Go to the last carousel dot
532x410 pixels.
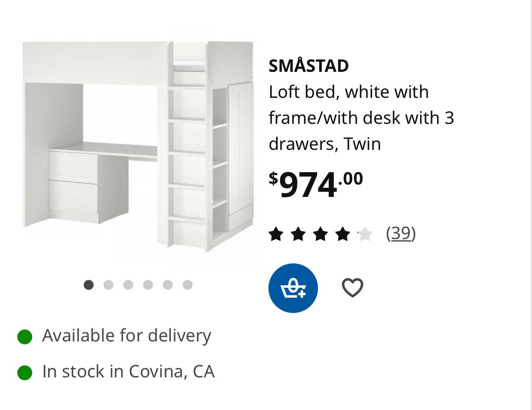pyautogui.click(x=188, y=285)
